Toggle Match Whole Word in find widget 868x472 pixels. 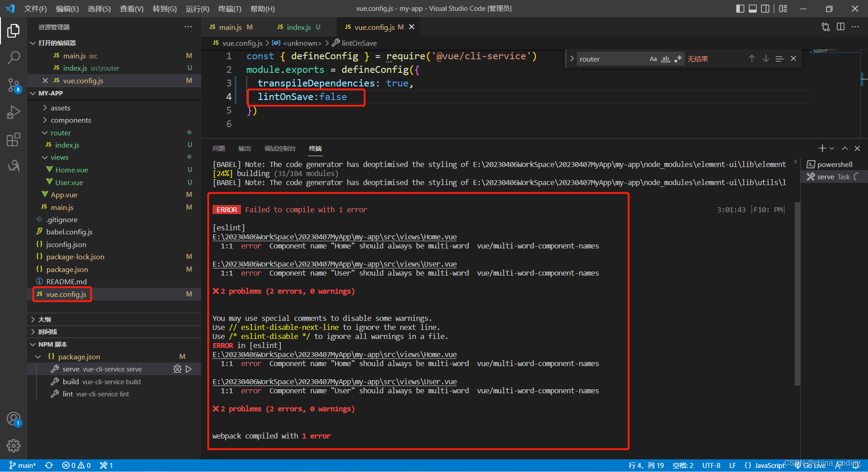pyautogui.click(x=665, y=59)
